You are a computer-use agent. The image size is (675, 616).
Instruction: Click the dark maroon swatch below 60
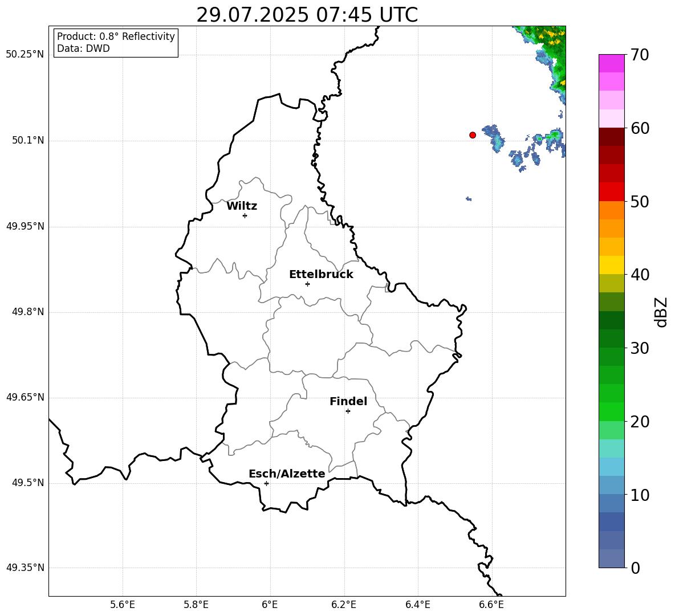[x=612, y=137]
